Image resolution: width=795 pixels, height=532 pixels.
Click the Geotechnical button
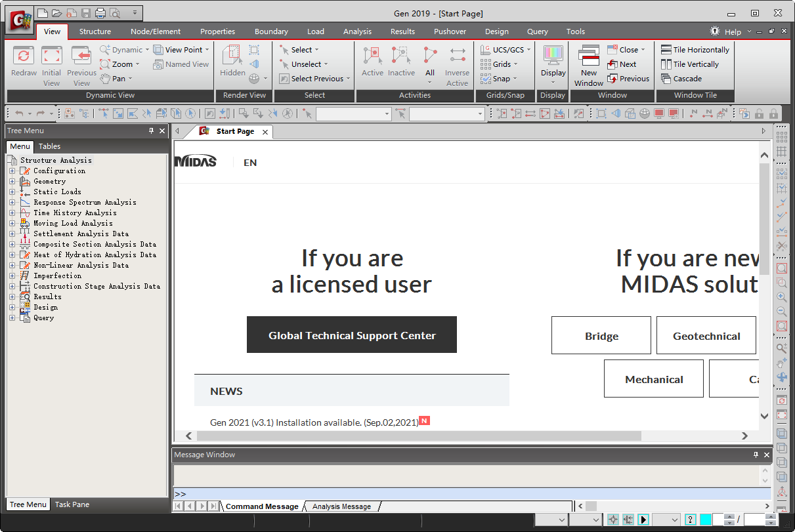(706, 336)
